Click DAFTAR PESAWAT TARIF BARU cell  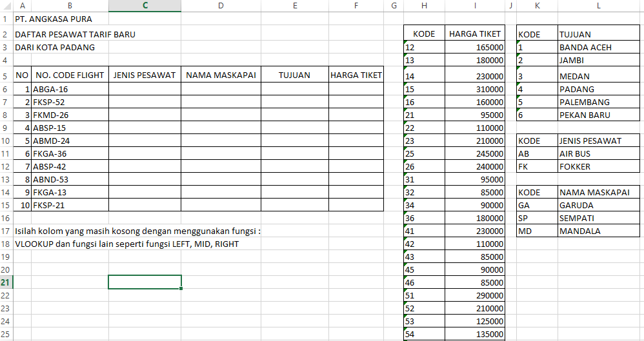point(75,34)
